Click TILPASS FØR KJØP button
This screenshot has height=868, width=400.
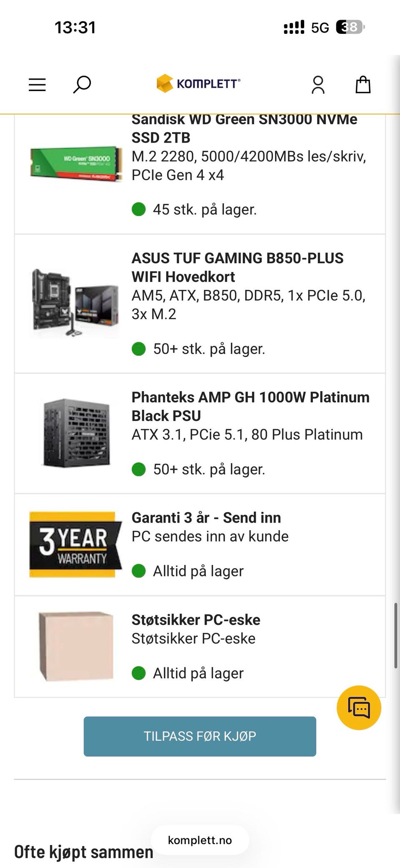200,736
